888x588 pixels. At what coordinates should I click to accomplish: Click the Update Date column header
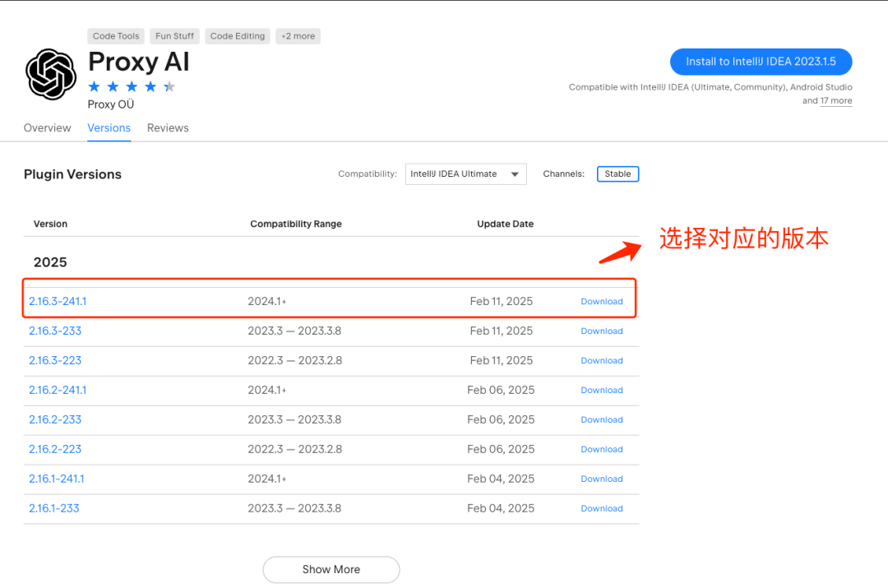[505, 224]
